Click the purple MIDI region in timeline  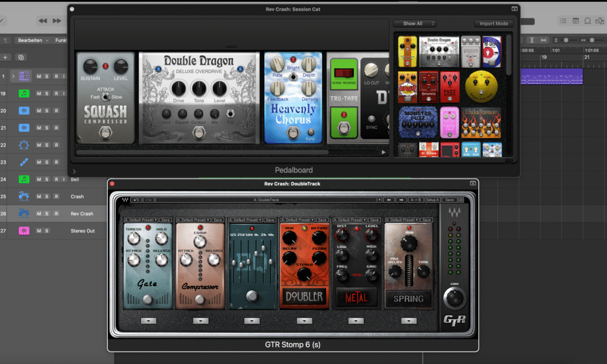(x=552, y=76)
